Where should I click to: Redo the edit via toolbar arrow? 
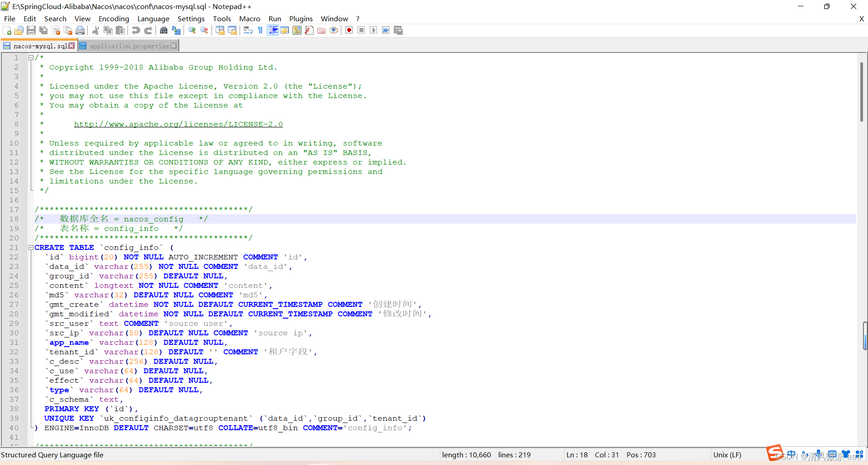tap(148, 30)
